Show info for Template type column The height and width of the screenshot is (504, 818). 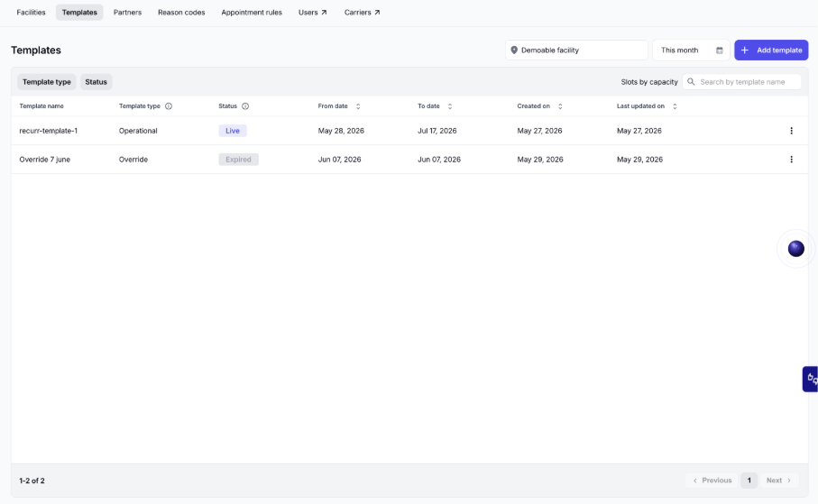coord(169,105)
